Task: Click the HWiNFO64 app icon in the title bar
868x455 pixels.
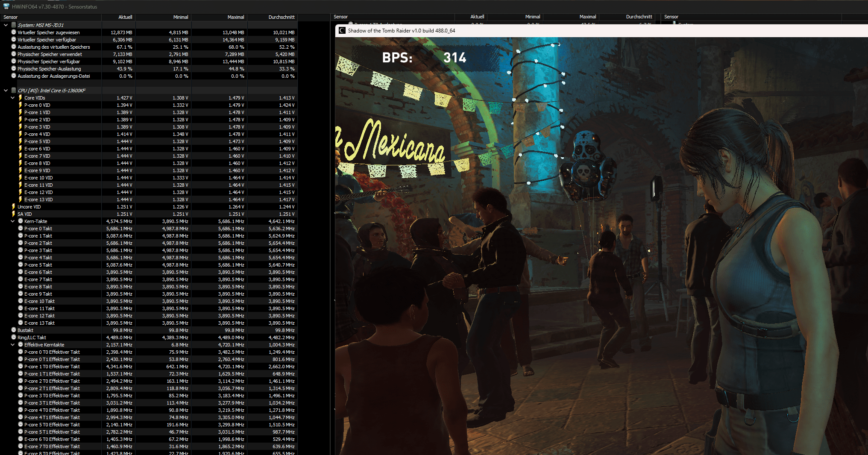Action: (x=6, y=6)
